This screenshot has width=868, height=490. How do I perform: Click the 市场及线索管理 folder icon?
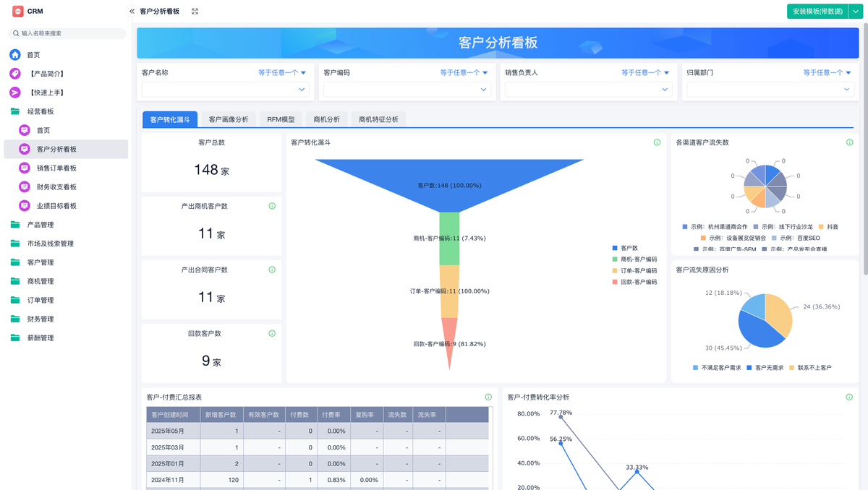tap(15, 244)
